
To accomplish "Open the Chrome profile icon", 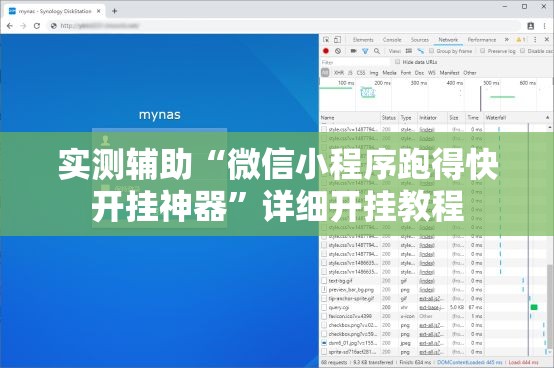I will [531, 26].
